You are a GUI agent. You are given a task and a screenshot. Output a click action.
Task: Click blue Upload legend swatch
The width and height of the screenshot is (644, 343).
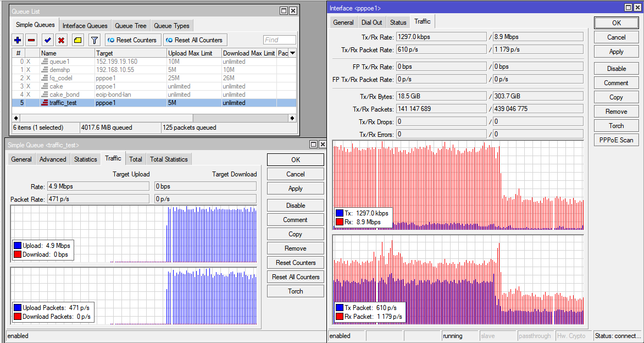17,246
